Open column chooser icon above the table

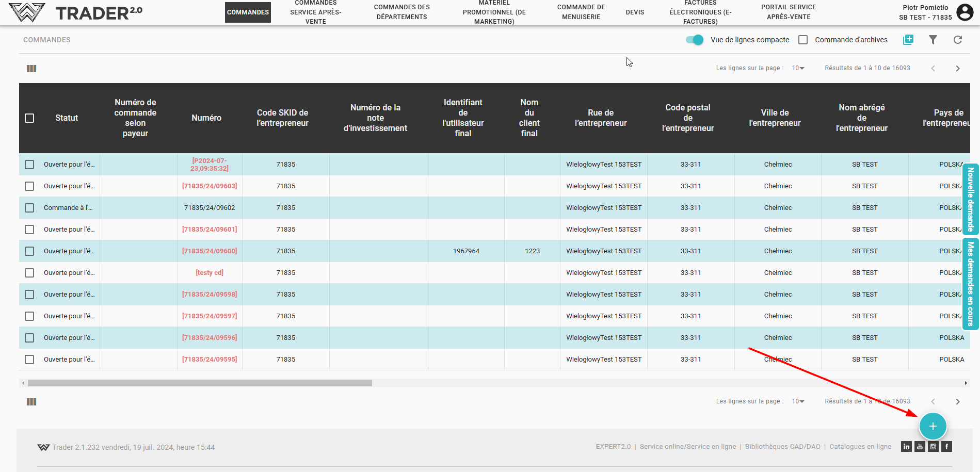pyautogui.click(x=31, y=69)
